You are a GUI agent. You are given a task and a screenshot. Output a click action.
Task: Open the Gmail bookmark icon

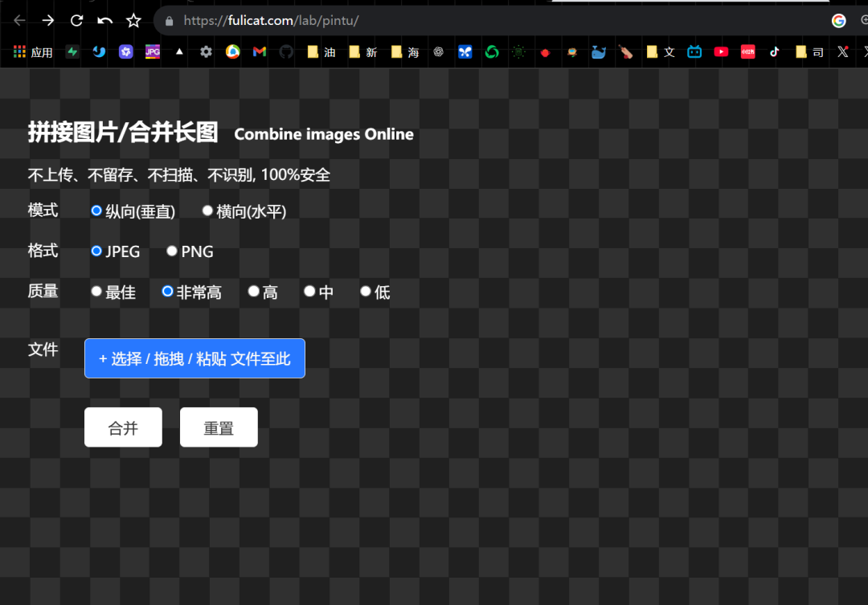coord(258,51)
